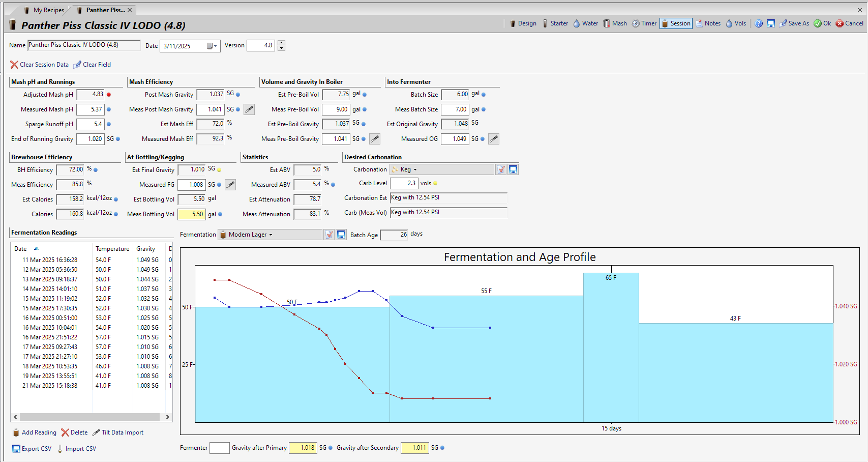Image resolution: width=868 pixels, height=462 pixels.
Task: Open the date picker dropdown
Action: tap(213, 46)
